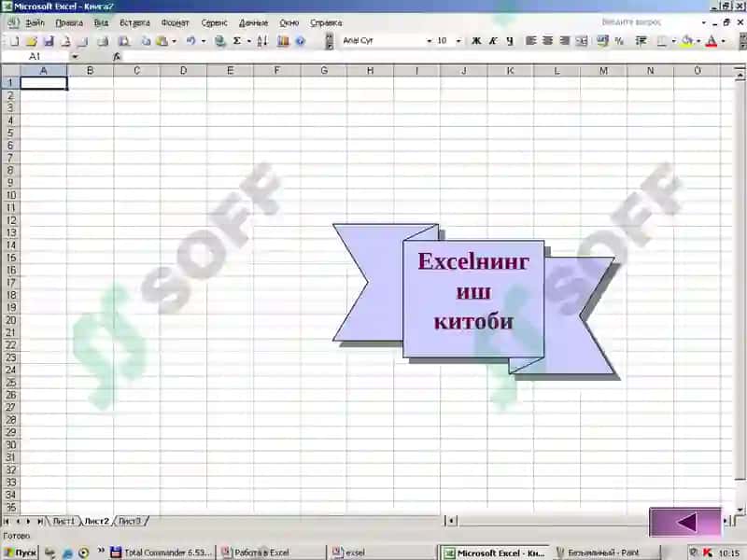Open the Paste options dropdown arrow

[x=174, y=41]
